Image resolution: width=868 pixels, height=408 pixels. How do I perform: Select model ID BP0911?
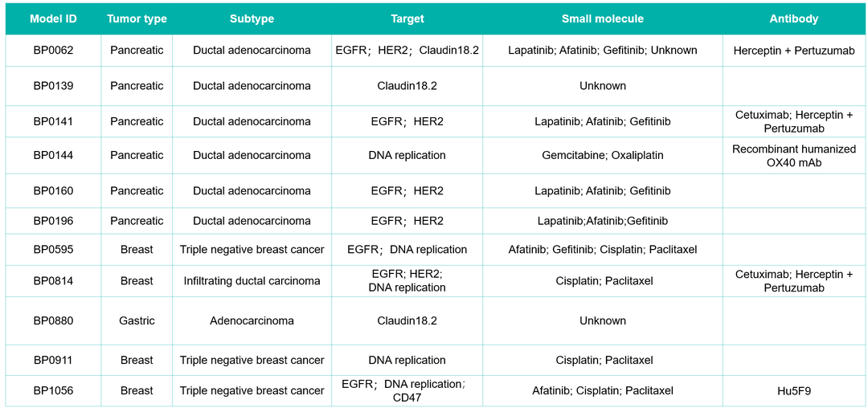click(x=53, y=360)
